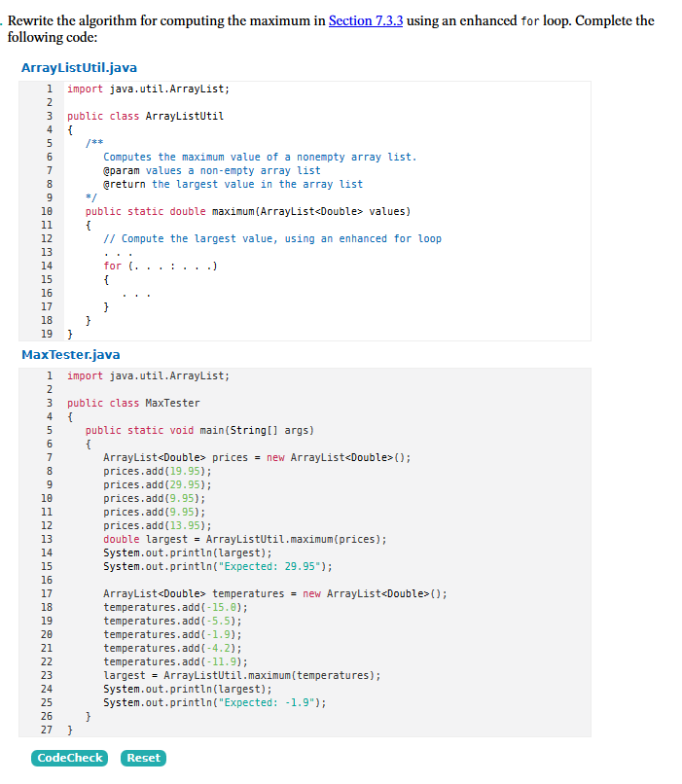Screen dimensions: 682x784
Task: Click 'public static void main(String[] args)' line
Action: pos(199,430)
